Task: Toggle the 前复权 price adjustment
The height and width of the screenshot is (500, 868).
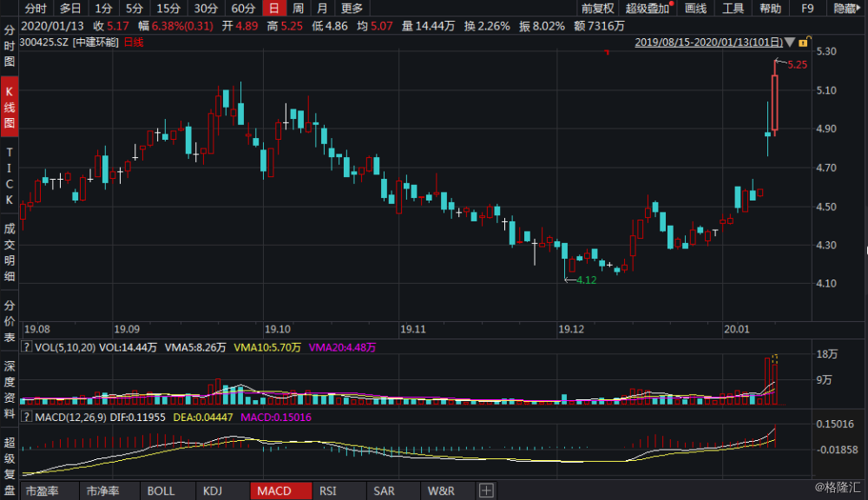Action: pos(597,8)
